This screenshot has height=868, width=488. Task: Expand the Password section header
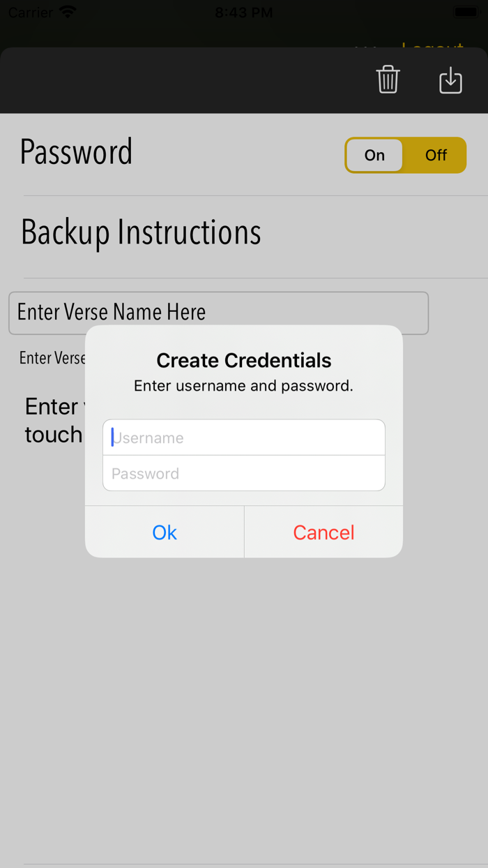point(77,151)
